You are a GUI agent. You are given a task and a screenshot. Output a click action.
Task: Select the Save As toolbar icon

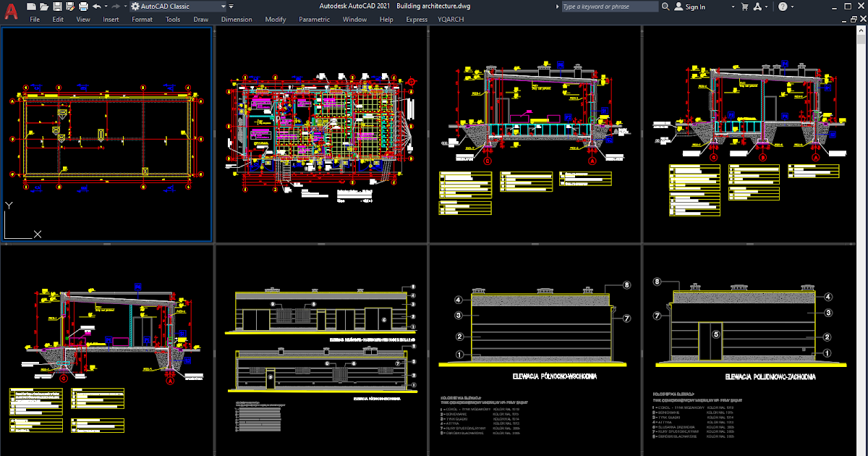point(70,7)
